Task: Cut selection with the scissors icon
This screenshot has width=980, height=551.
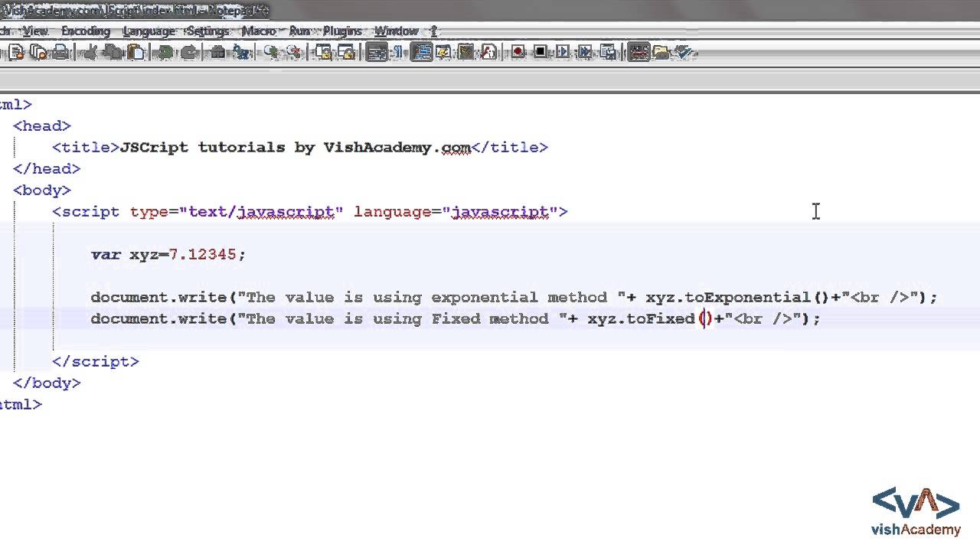Action: (x=90, y=52)
